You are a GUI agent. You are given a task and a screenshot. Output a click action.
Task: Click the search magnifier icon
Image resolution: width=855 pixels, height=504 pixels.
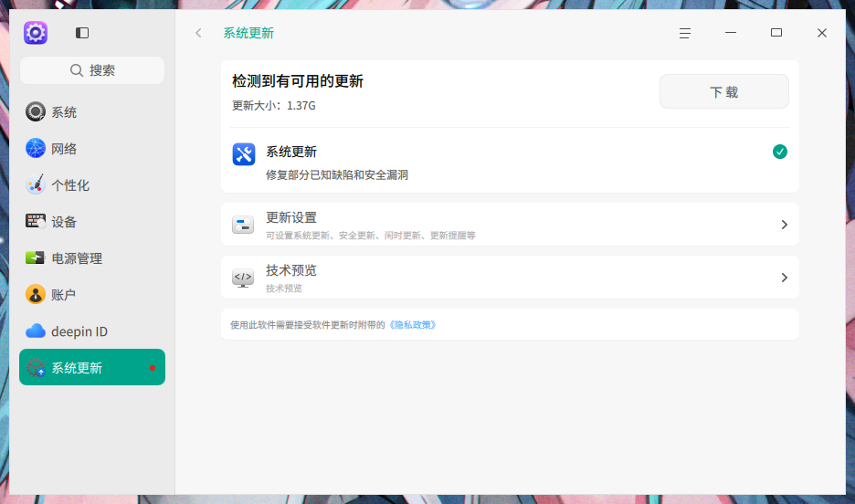pos(77,70)
